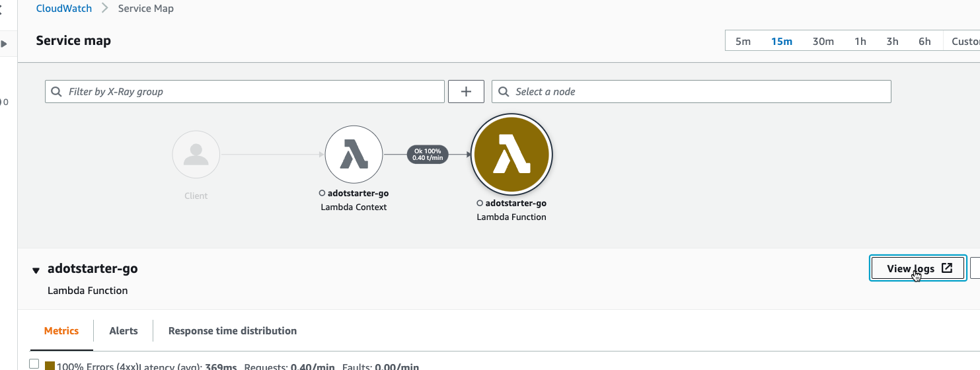Click the Ok 100% edge label

click(x=427, y=155)
